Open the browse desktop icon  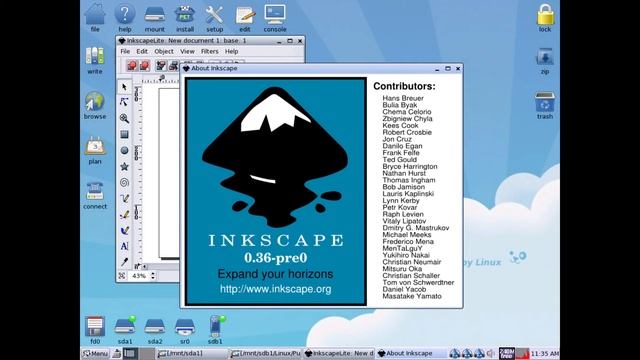95,105
